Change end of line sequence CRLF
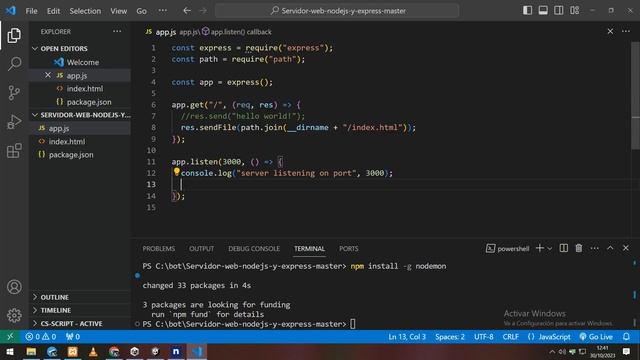The height and width of the screenshot is (360, 640). click(x=511, y=337)
